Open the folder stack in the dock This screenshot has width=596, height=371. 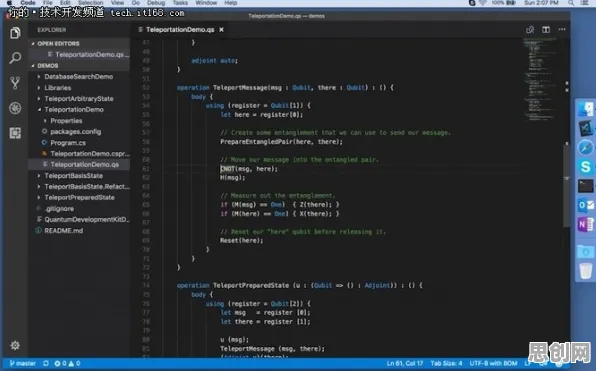(x=585, y=252)
